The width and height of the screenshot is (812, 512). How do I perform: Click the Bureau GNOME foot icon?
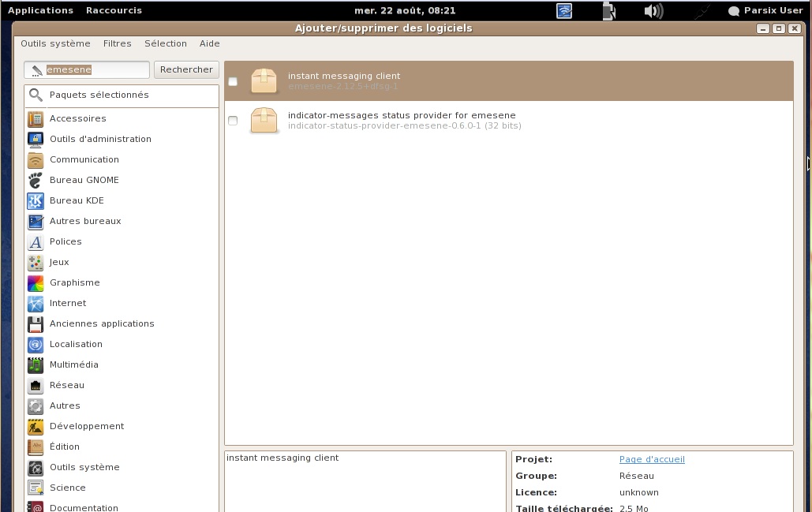point(36,180)
